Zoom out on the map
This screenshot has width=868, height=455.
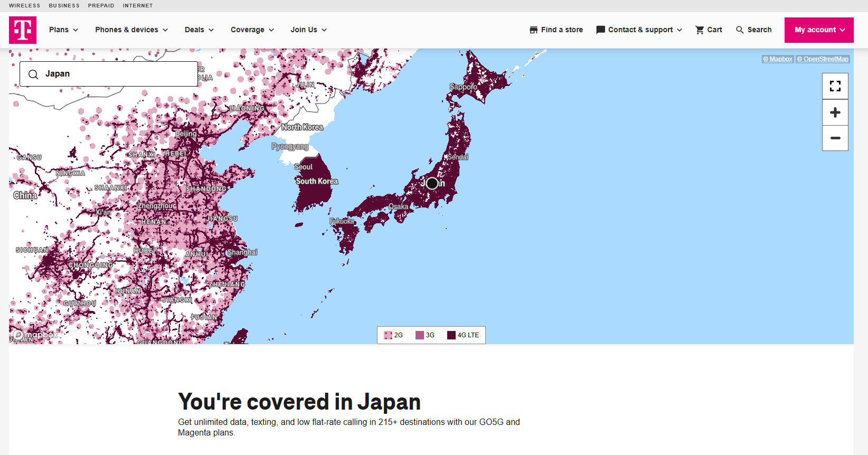835,138
